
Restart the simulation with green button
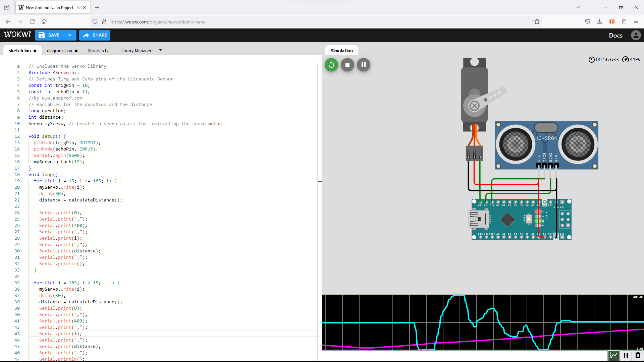pyautogui.click(x=331, y=65)
